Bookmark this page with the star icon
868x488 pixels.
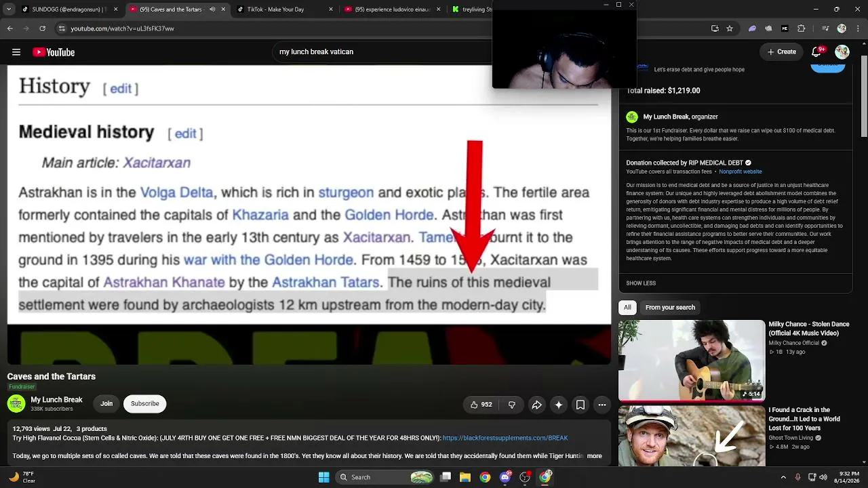(x=730, y=28)
